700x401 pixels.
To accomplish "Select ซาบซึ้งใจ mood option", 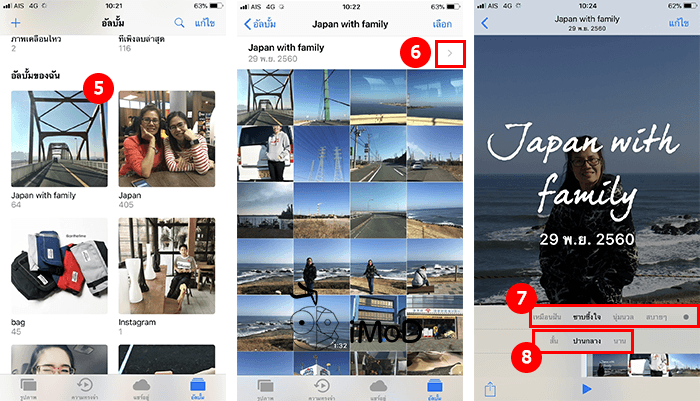I will tap(587, 317).
